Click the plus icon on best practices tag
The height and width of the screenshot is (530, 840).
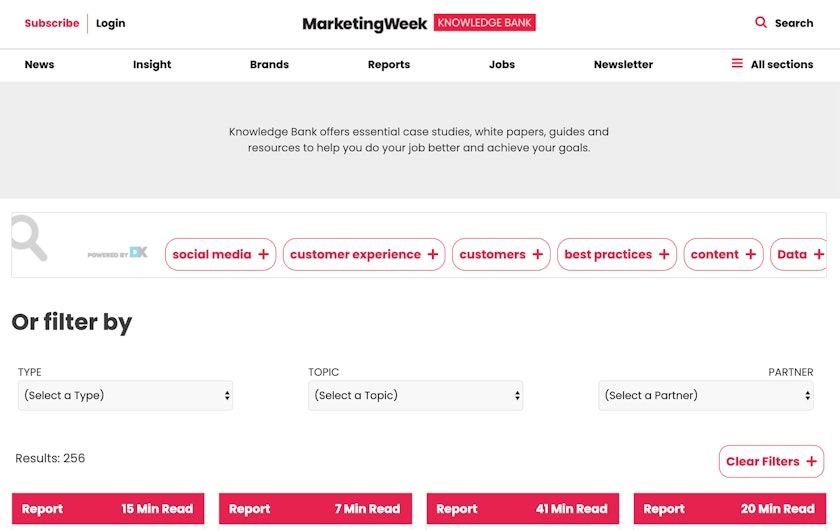(x=664, y=254)
